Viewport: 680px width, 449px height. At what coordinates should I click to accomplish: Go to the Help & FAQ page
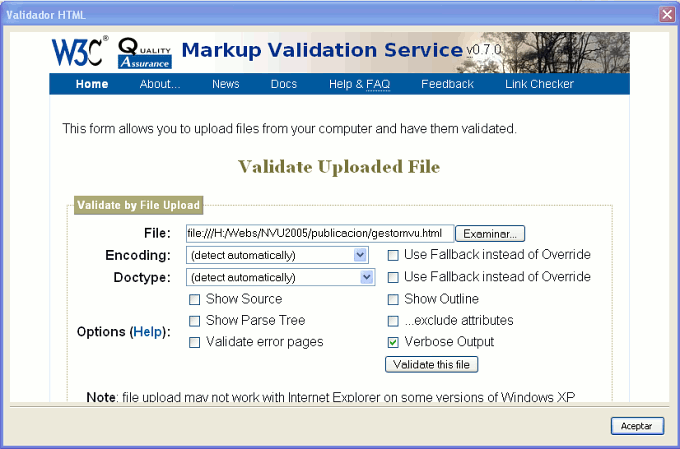point(359,84)
